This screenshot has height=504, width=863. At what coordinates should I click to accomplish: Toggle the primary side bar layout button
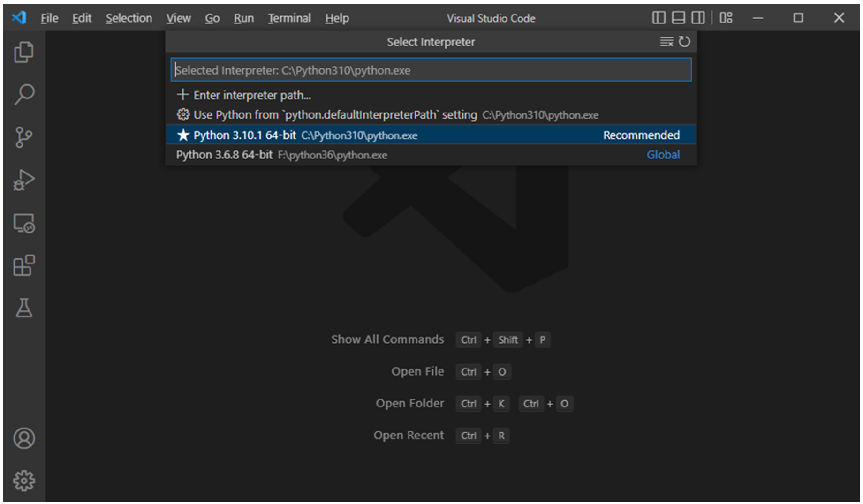click(x=659, y=18)
